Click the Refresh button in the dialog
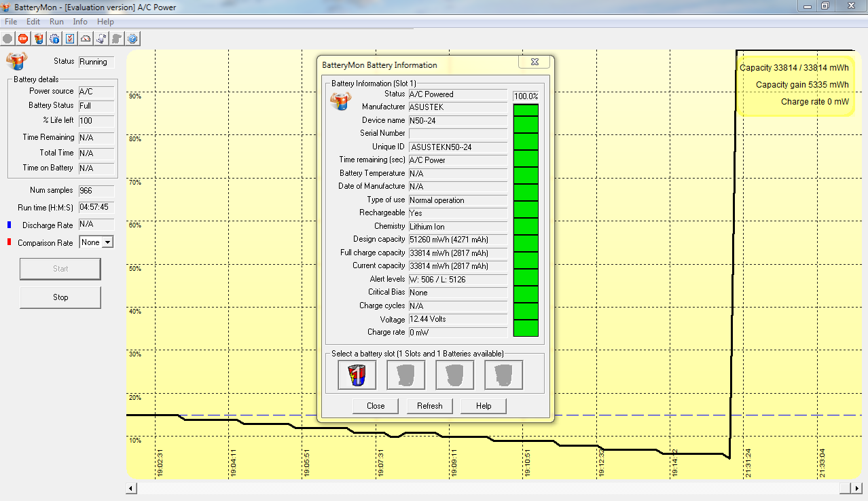This screenshot has width=868, height=501. tap(429, 406)
